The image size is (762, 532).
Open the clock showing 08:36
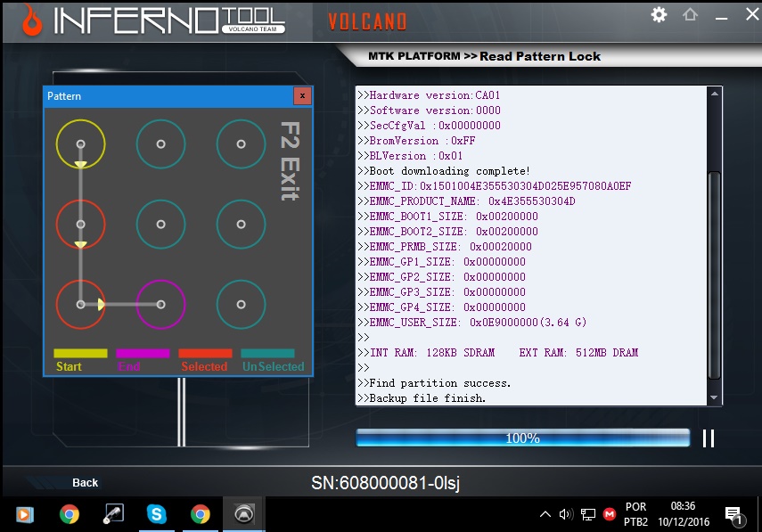(x=684, y=514)
